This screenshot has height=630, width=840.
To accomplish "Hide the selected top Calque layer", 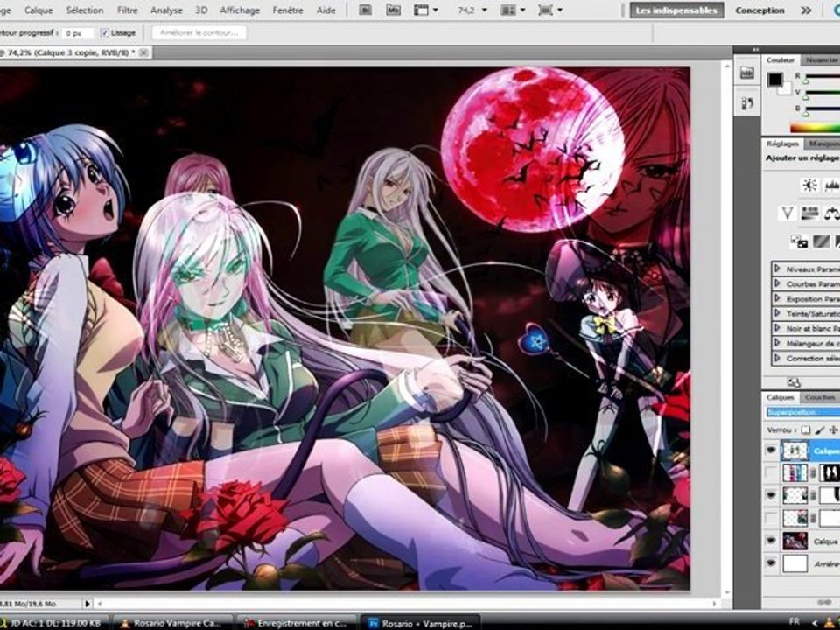I will [771, 450].
